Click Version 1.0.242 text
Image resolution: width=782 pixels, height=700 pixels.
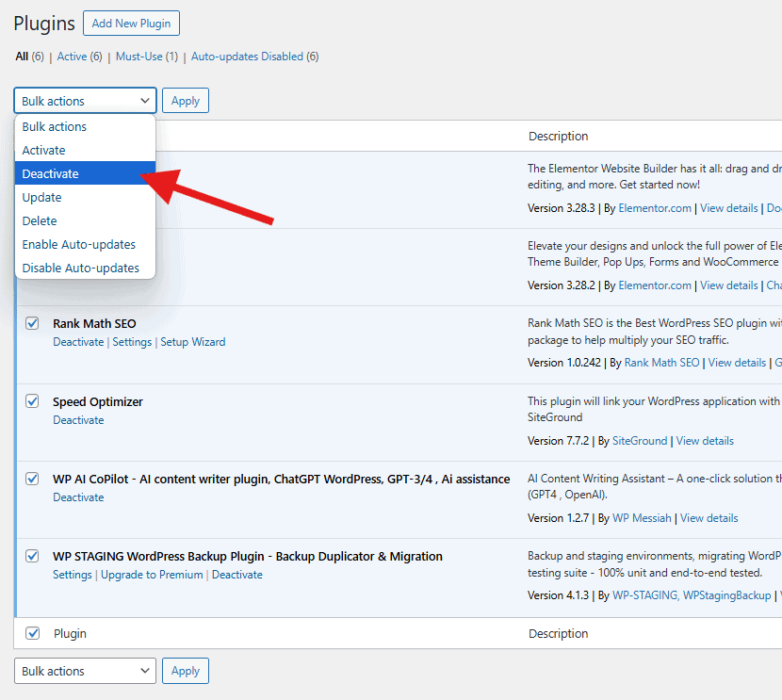coord(564,363)
